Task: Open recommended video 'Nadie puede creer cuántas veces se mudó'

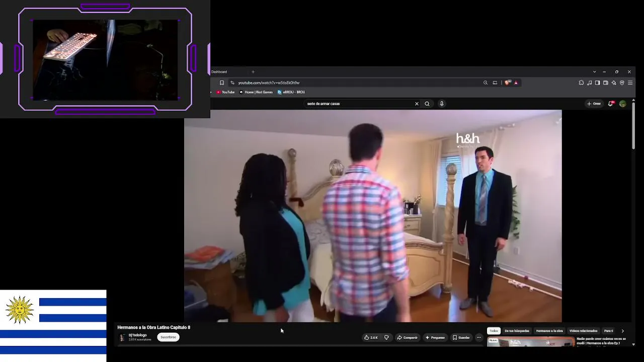Action: (x=601, y=341)
